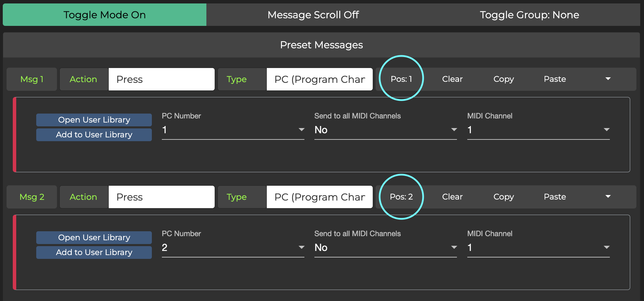Expand Msg 1 row options arrow
This screenshot has height=301, width=644.
[608, 79]
